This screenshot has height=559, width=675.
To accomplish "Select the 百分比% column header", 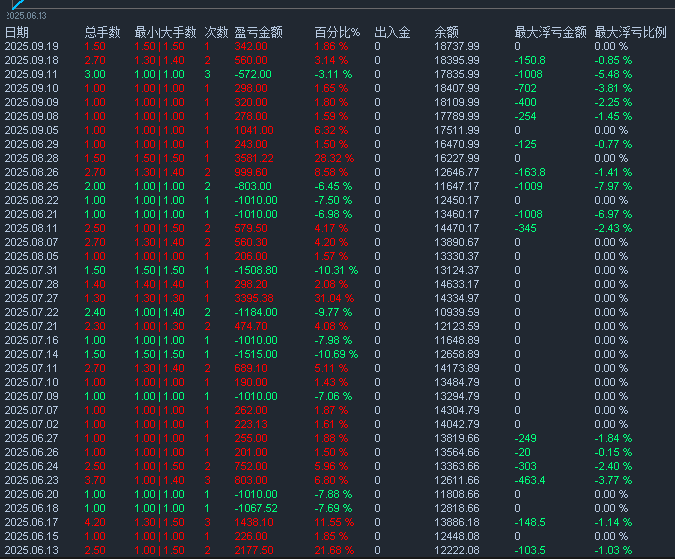I will (x=335, y=33).
